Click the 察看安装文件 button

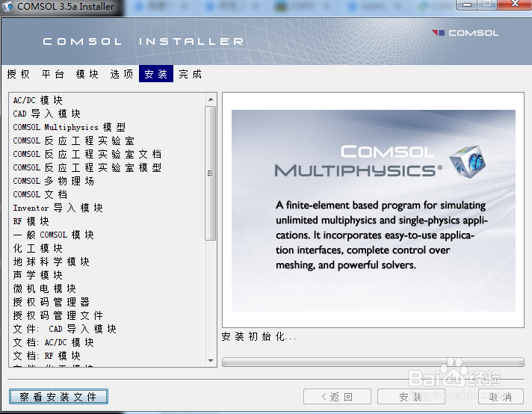pyautogui.click(x=58, y=396)
